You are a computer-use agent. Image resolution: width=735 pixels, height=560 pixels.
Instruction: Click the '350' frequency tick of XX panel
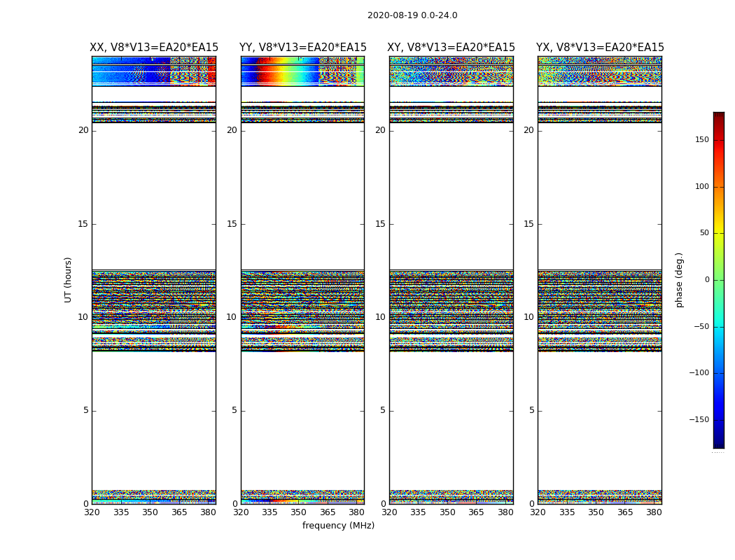pos(150,512)
